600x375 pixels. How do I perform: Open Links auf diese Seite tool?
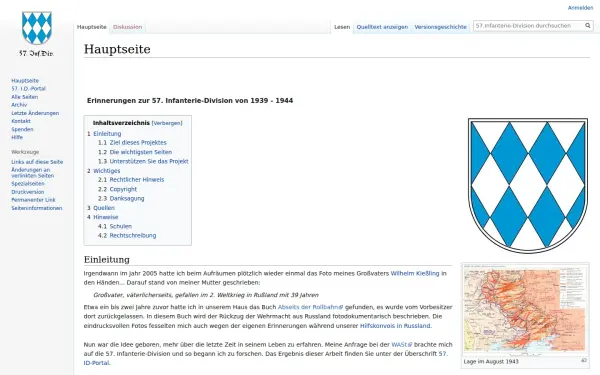tap(37, 162)
